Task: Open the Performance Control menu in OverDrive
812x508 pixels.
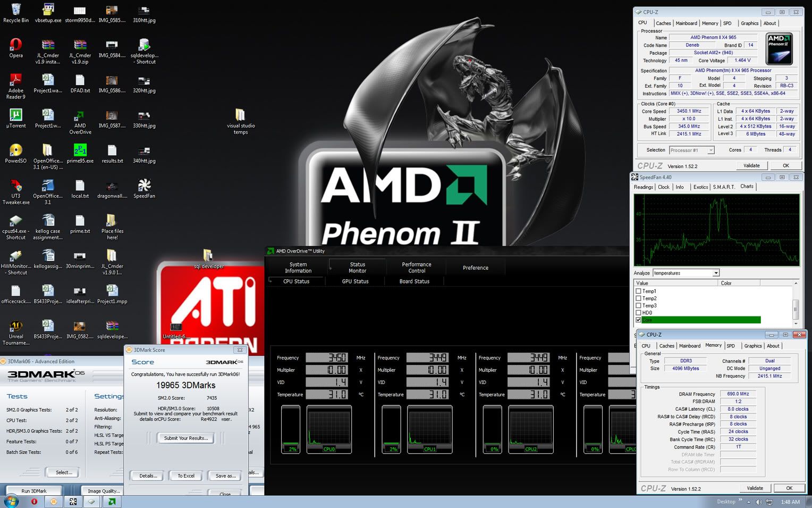Action: [417, 268]
